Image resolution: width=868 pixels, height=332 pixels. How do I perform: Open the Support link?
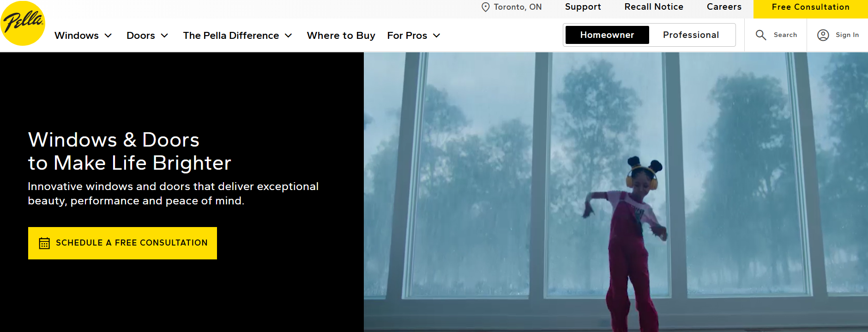pyautogui.click(x=583, y=7)
